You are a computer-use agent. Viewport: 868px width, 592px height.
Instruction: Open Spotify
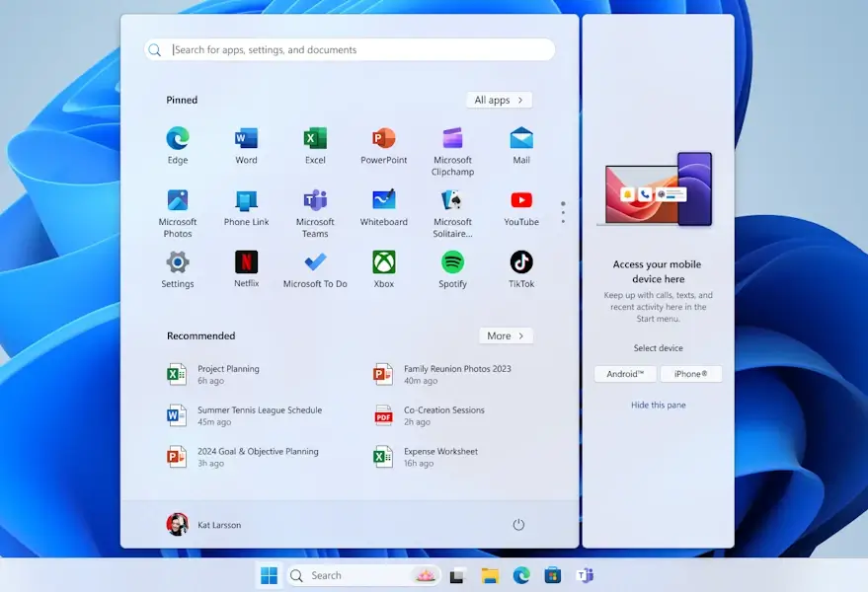(x=452, y=269)
